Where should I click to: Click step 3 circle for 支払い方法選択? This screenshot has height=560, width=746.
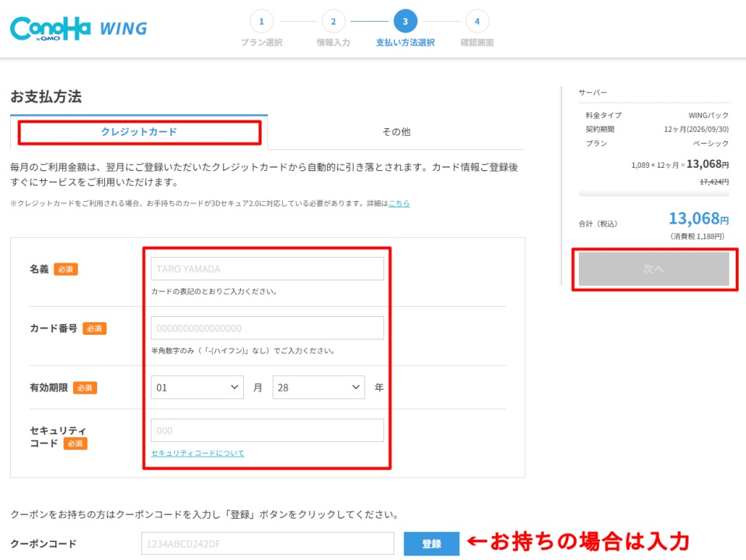[x=405, y=22]
